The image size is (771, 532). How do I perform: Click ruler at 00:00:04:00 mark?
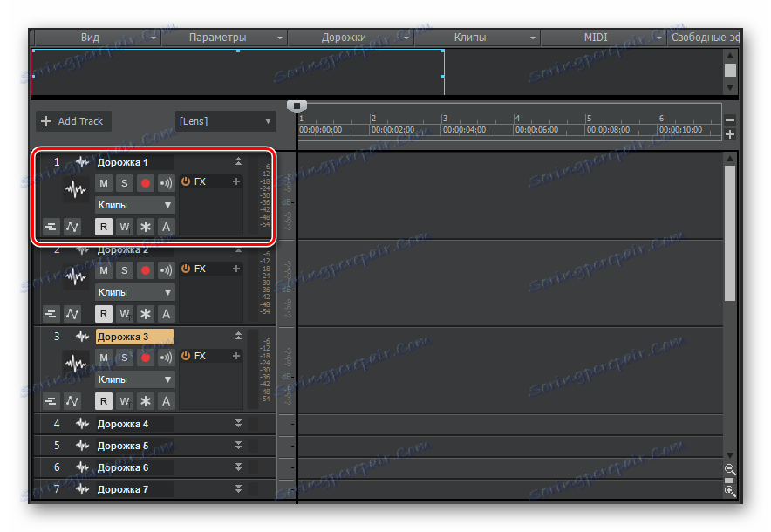click(x=464, y=130)
